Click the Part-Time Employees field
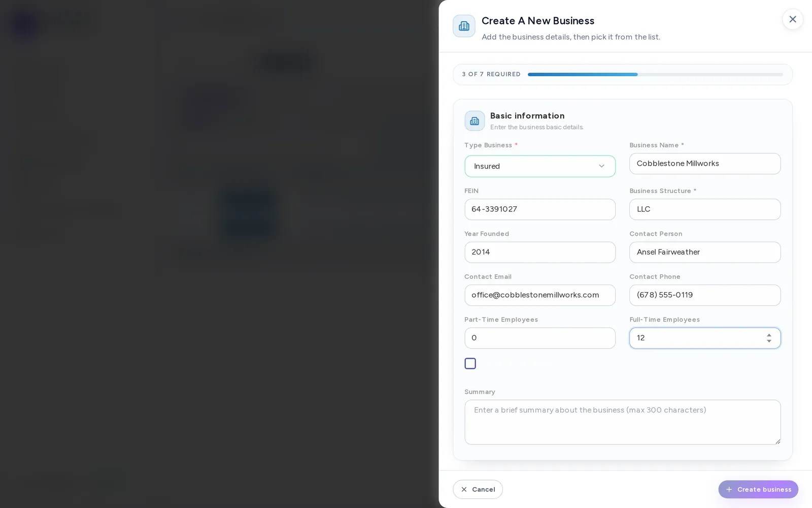 (x=539, y=338)
